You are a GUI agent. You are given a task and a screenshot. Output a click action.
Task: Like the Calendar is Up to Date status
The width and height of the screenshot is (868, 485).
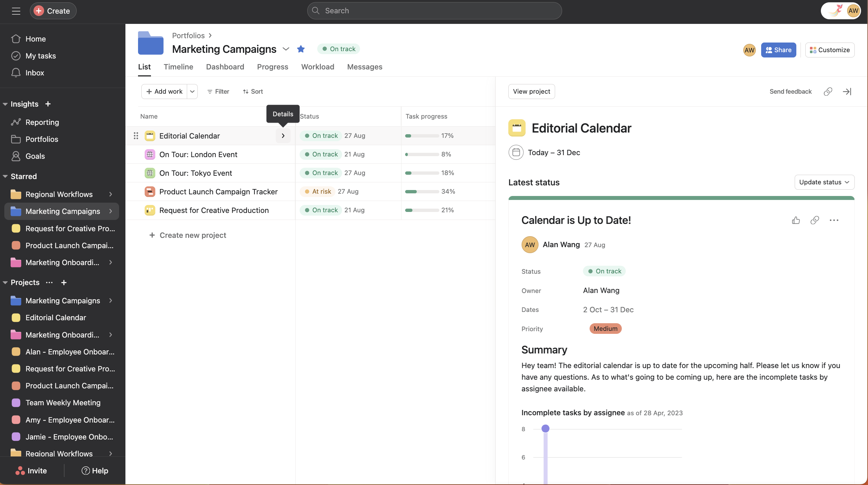click(x=796, y=220)
